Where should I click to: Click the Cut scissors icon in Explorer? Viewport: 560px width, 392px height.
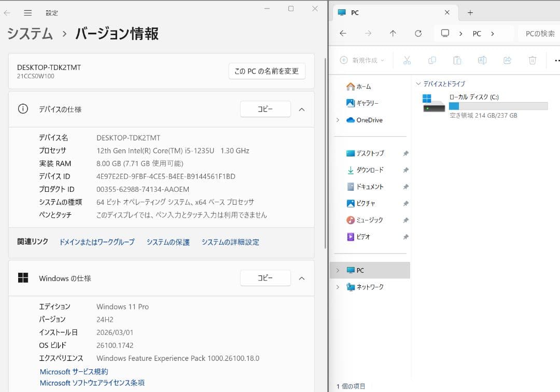(407, 60)
